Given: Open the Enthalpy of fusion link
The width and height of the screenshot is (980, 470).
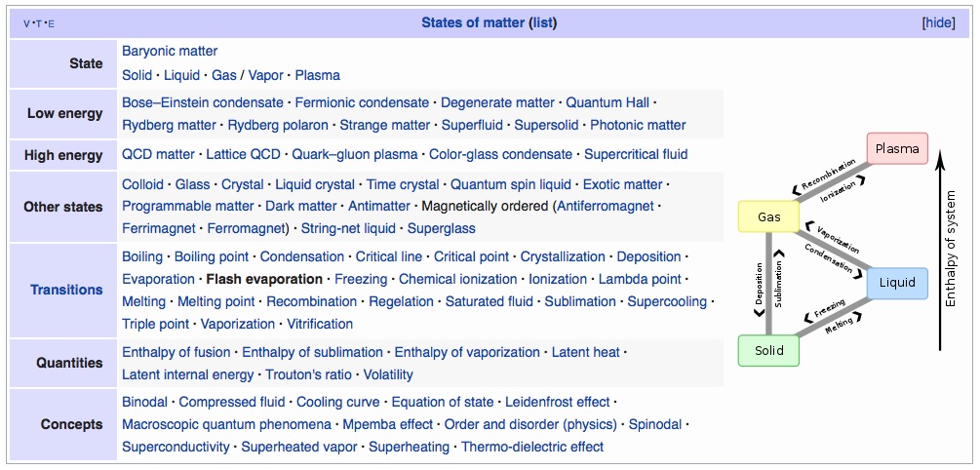Looking at the screenshot, I should pos(176,353).
